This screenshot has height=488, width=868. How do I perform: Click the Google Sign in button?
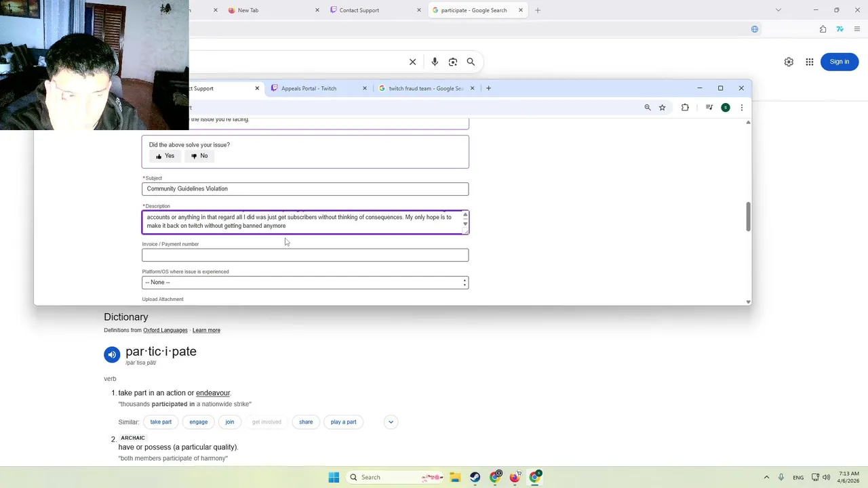[840, 62]
